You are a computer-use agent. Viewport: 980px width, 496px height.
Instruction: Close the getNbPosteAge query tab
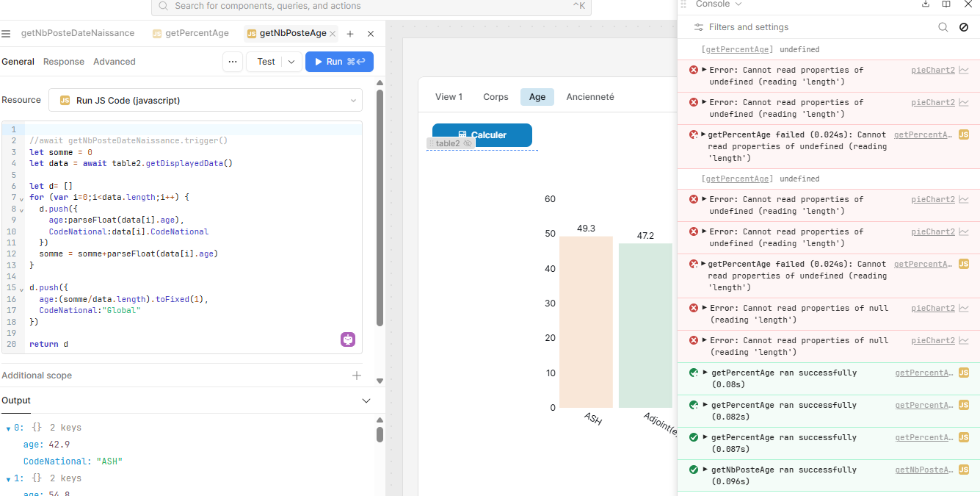pyautogui.click(x=333, y=34)
